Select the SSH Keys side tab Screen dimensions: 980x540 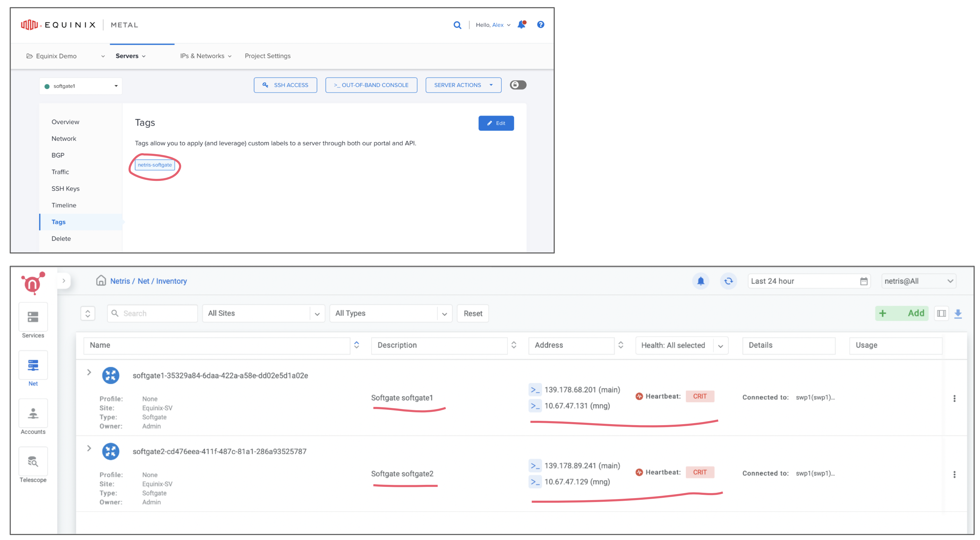tap(65, 189)
